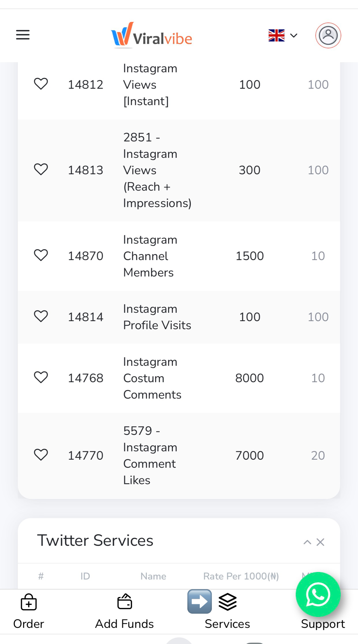
Task: Favorite the Instagram Profile Visits service
Action: pos(41,316)
